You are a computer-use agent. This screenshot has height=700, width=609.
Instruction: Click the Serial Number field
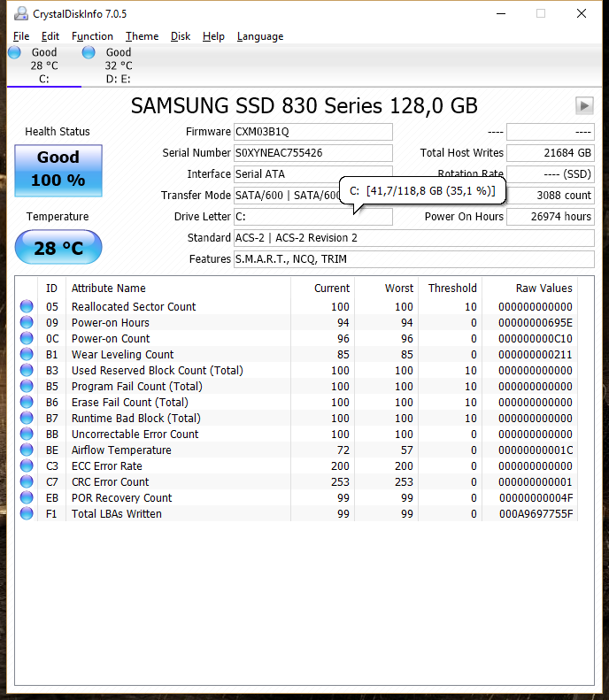(x=313, y=153)
